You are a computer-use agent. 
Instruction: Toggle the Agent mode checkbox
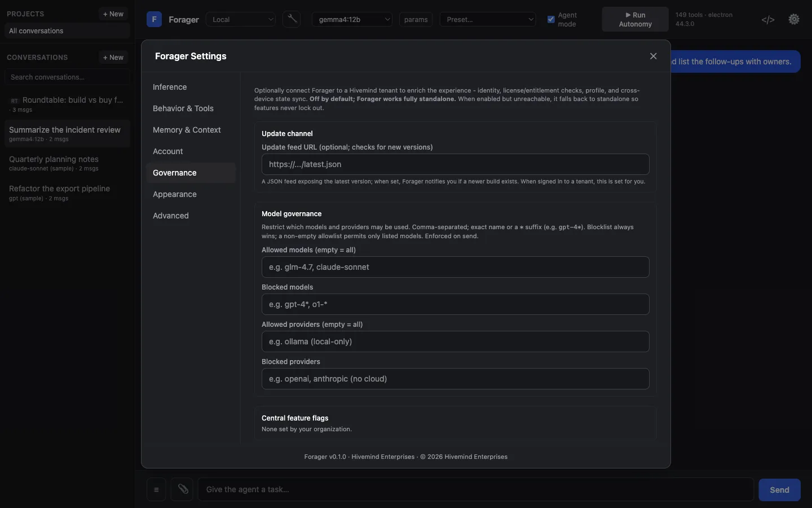tap(551, 19)
